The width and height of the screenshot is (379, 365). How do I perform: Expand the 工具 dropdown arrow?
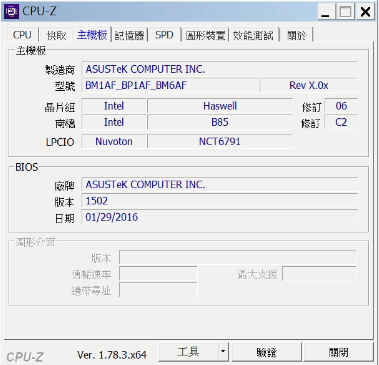pos(223,352)
